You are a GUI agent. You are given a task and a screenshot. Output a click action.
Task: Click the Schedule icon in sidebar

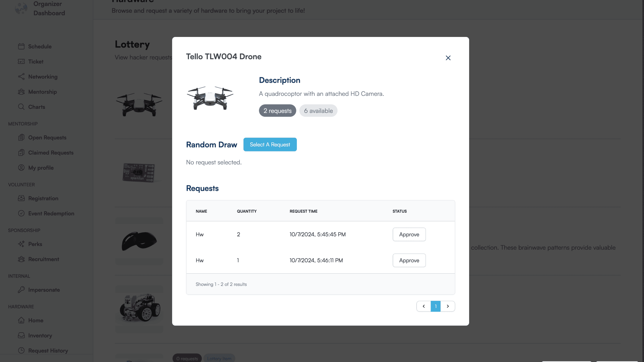pyautogui.click(x=21, y=46)
